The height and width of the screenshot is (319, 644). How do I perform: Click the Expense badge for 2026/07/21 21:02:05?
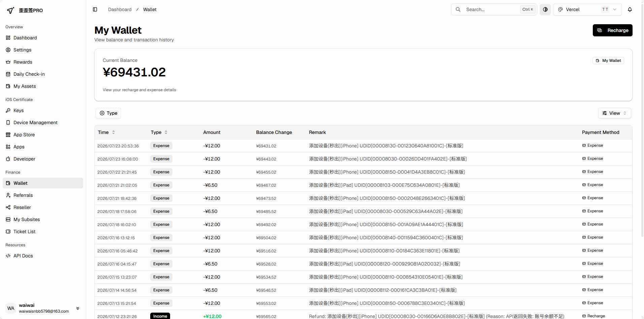161,185
